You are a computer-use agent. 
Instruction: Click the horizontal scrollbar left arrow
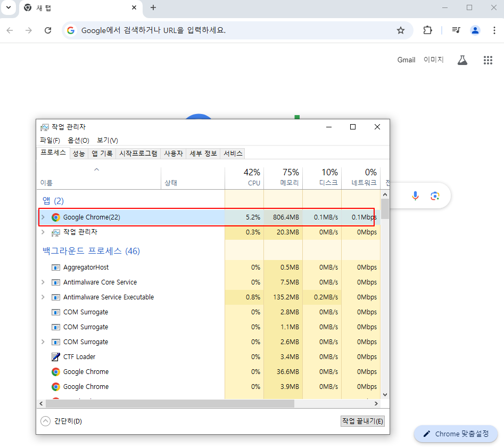tap(41, 403)
